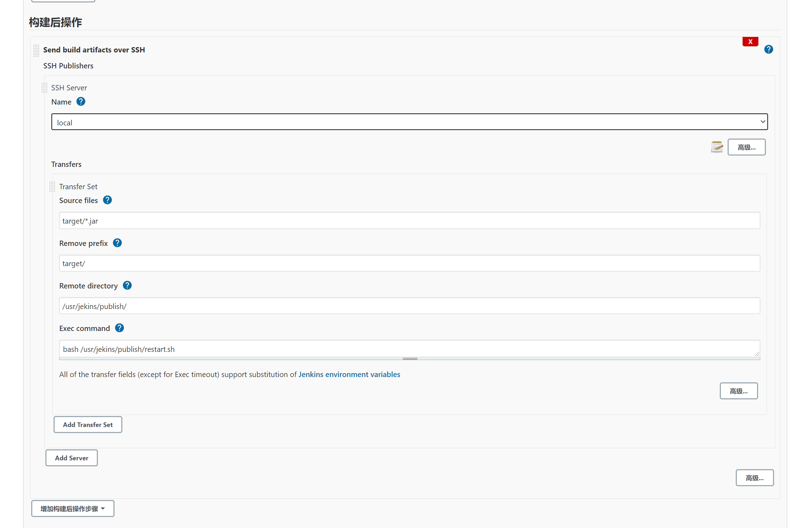Open help icon next to Exec command
This screenshot has height=528, width=812.
[x=119, y=328]
